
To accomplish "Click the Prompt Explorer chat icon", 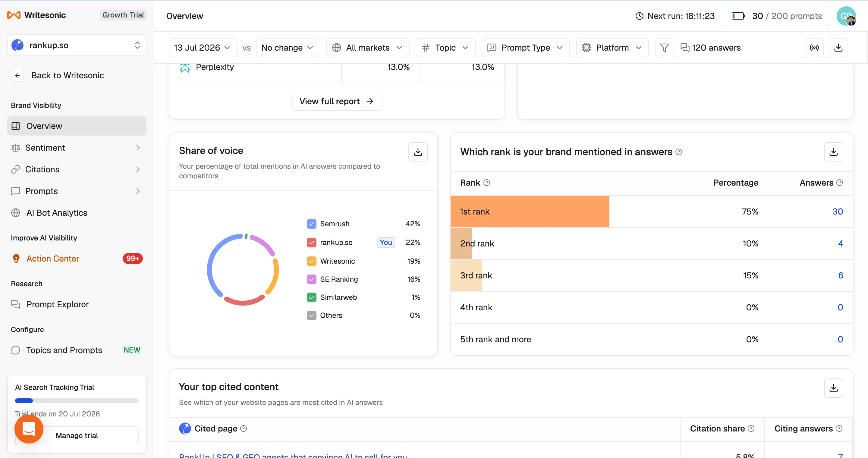I will pyautogui.click(x=15, y=304).
